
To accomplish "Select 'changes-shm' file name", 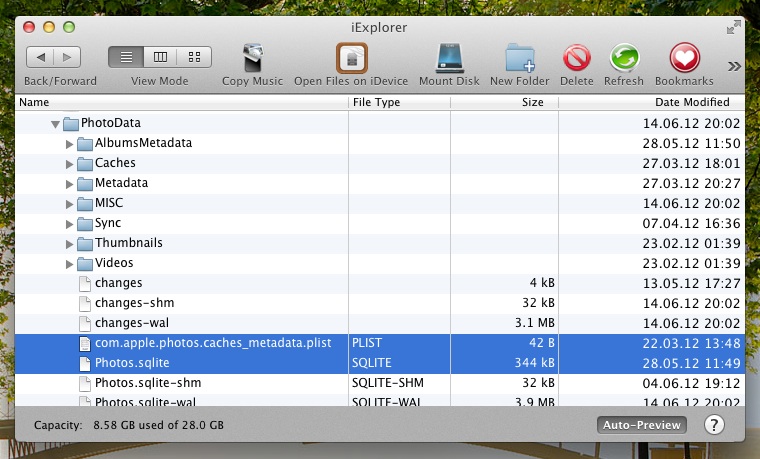I will click(x=135, y=303).
